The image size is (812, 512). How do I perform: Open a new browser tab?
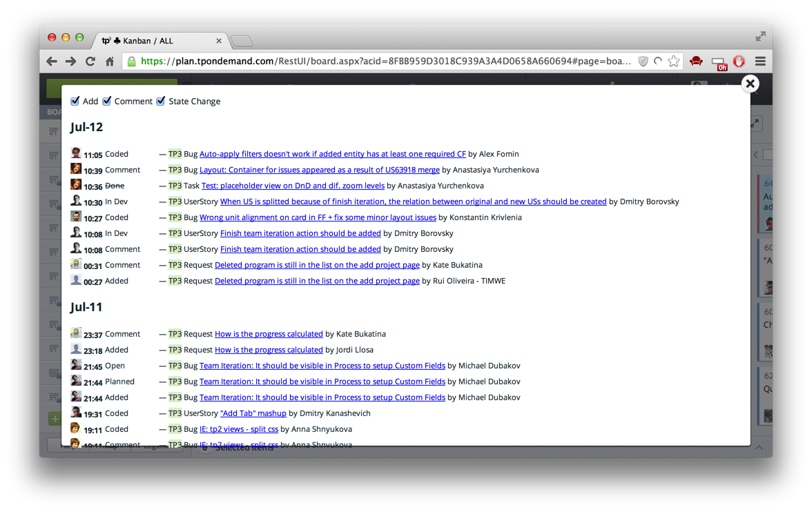pyautogui.click(x=241, y=40)
